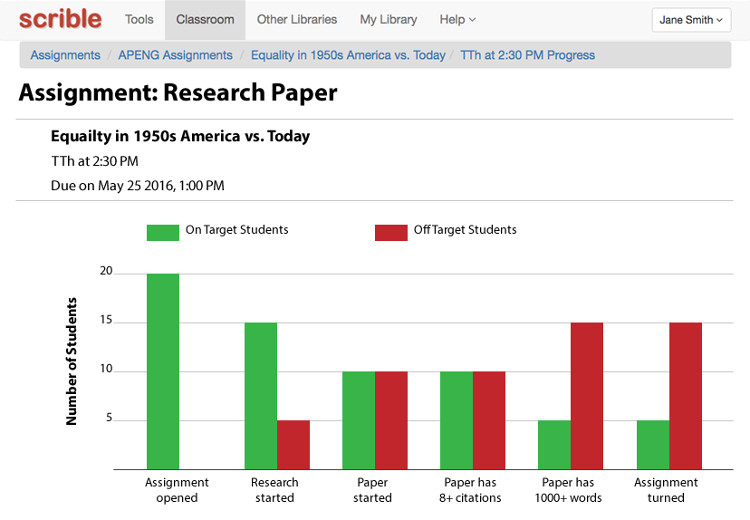Click the 10 value on the y-axis
Viewport: 750px width, 520px height.
tap(106, 369)
